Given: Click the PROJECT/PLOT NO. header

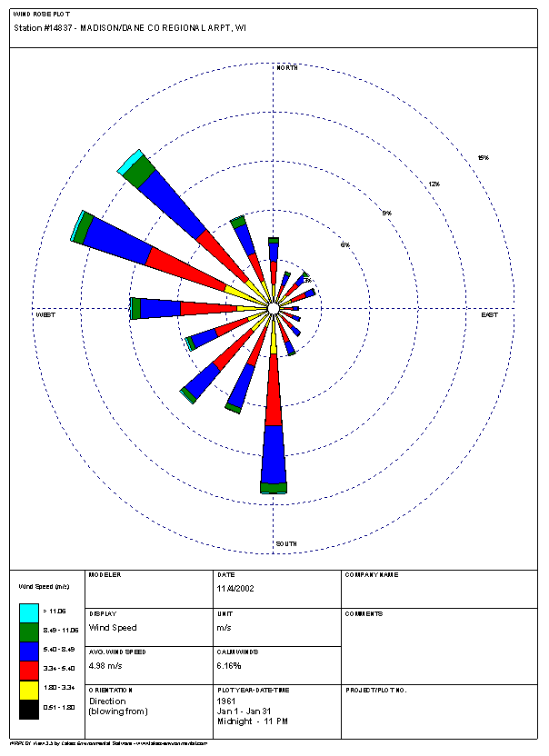Looking at the screenshot, I should pos(376,691).
